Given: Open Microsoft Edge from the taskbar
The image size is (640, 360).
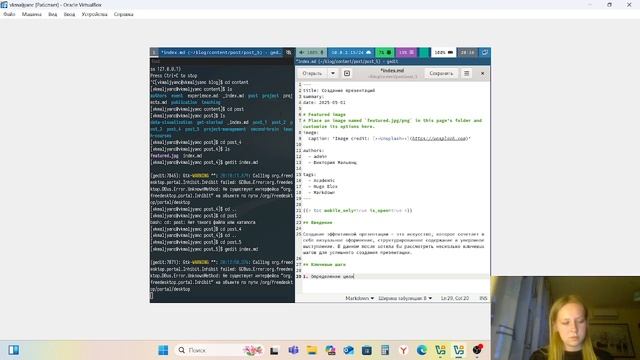Looking at the screenshot, I should (x=422, y=350).
